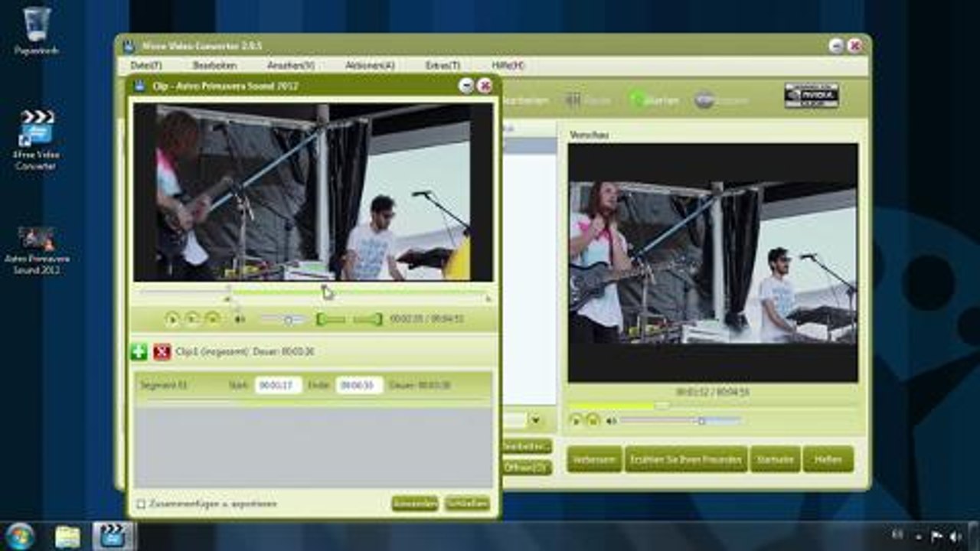Click the Vorschau preview progress bar
Image resolution: width=980 pixels, height=551 pixels.
[713, 406]
